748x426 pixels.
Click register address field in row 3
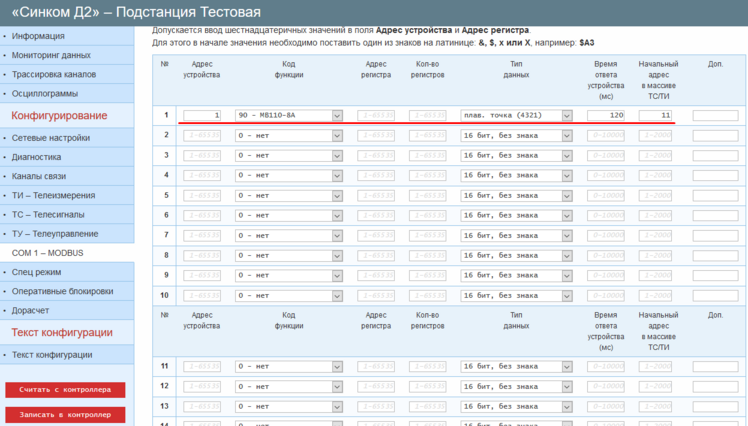[x=376, y=155]
